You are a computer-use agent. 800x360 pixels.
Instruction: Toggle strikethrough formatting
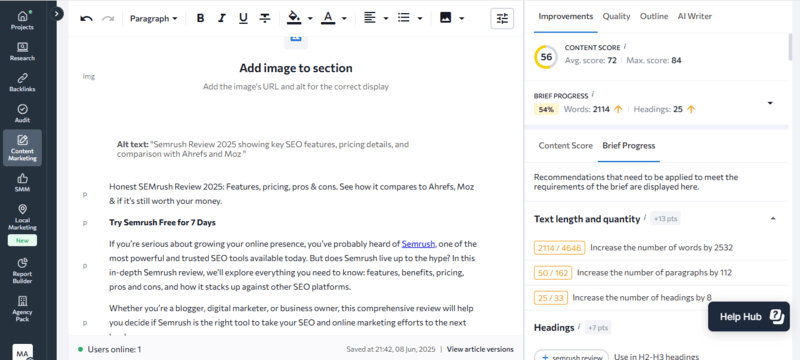265,18
